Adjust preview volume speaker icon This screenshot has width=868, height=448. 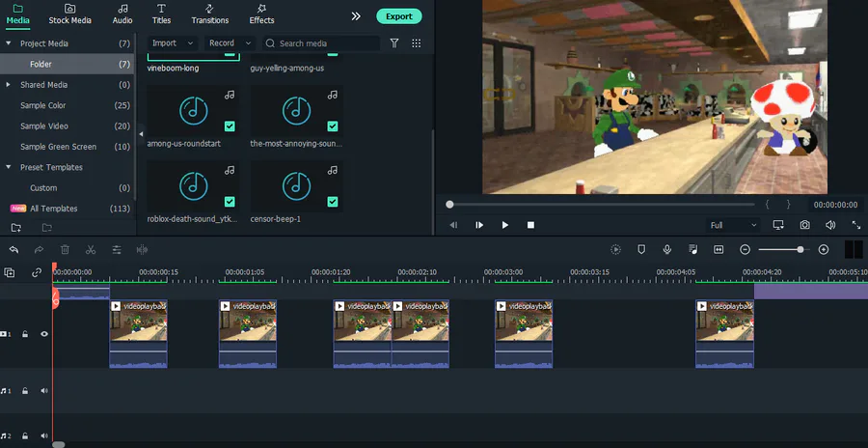point(830,225)
